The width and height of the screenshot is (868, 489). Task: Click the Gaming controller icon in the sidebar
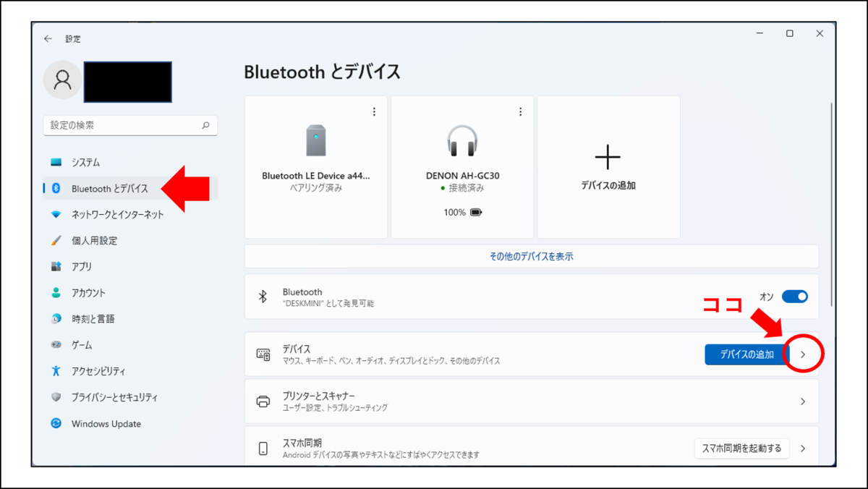tap(56, 345)
